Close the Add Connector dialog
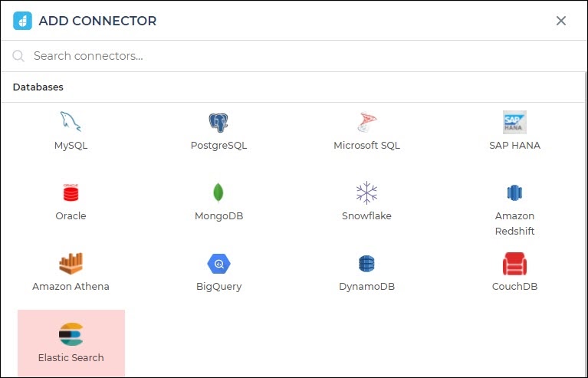 pos(561,21)
